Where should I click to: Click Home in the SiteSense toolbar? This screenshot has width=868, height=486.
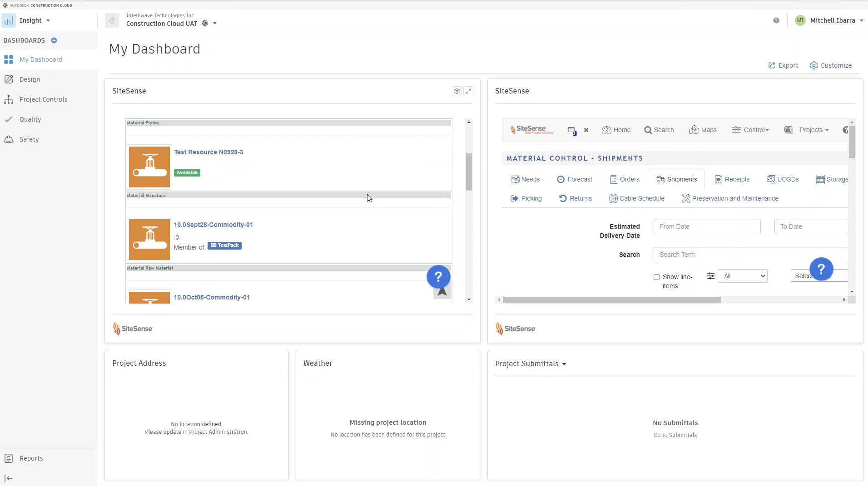point(616,130)
